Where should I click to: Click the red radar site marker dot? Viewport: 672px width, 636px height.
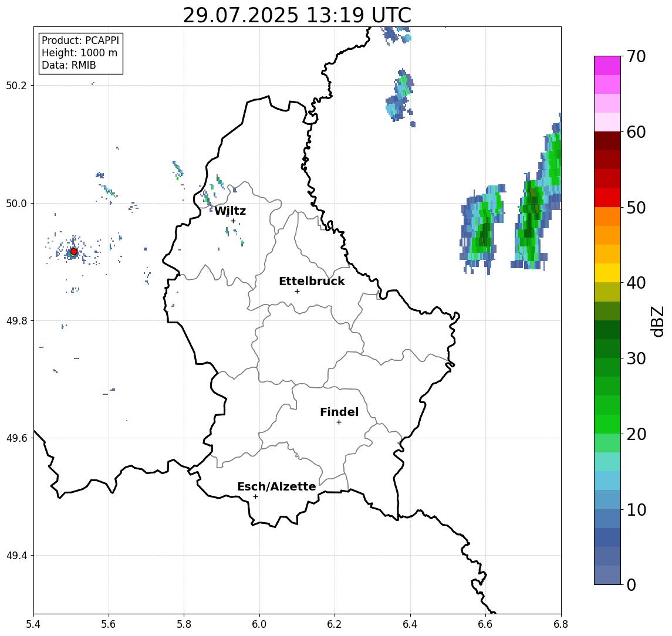[x=74, y=252]
